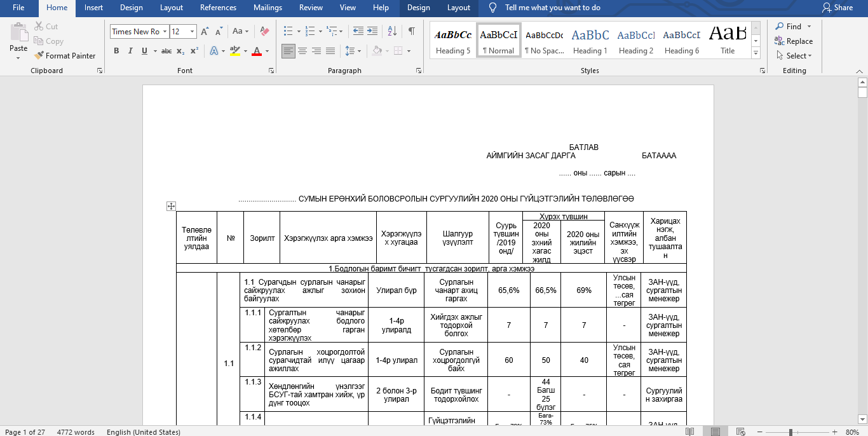Enable center text alignment

302,51
